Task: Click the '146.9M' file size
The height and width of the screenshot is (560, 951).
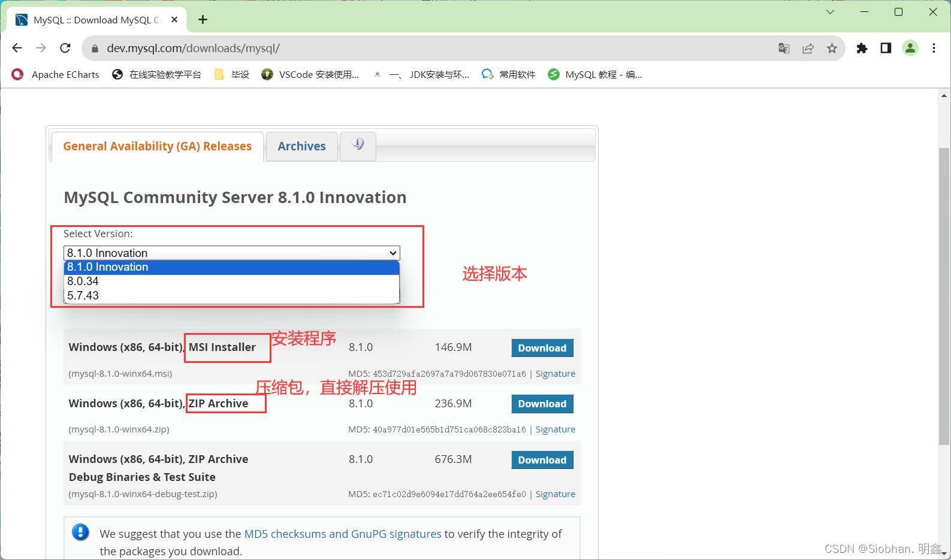Action: tap(453, 347)
